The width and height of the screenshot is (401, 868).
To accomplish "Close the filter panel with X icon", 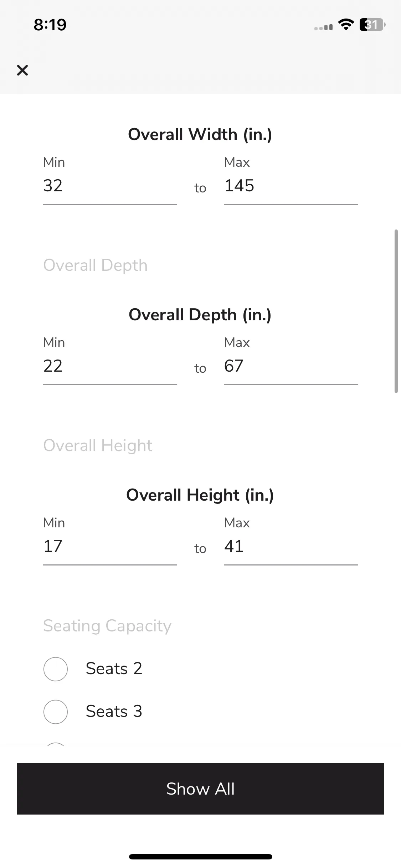I will pyautogui.click(x=22, y=70).
